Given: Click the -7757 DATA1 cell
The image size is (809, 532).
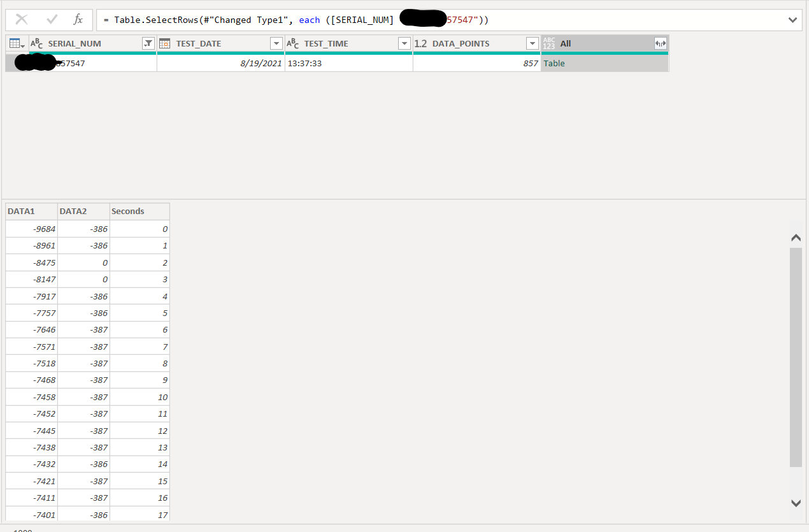Looking at the screenshot, I should pos(31,313).
